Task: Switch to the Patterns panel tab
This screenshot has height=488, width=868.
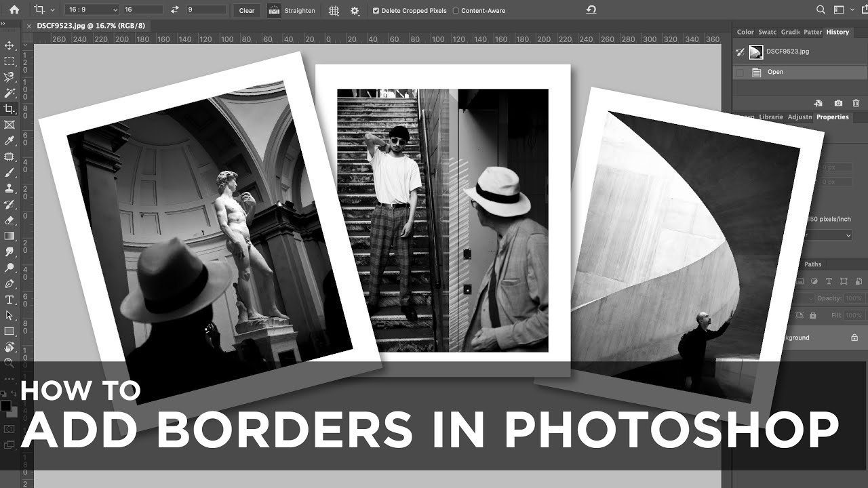Action: coord(812,32)
